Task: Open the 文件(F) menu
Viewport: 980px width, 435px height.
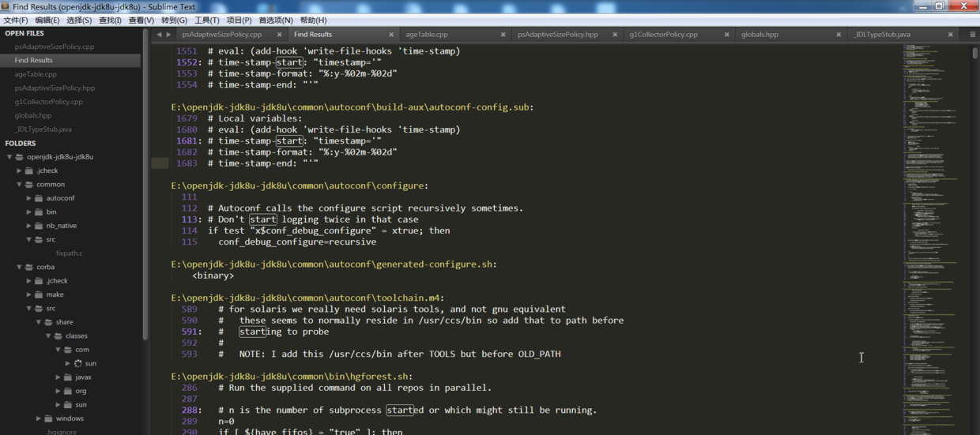Action: pos(16,20)
